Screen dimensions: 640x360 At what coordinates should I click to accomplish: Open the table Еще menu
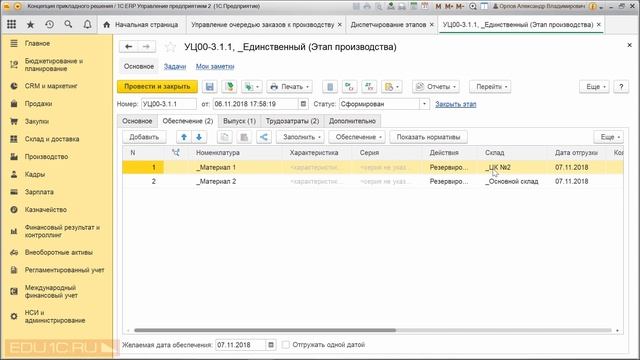(609, 137)
